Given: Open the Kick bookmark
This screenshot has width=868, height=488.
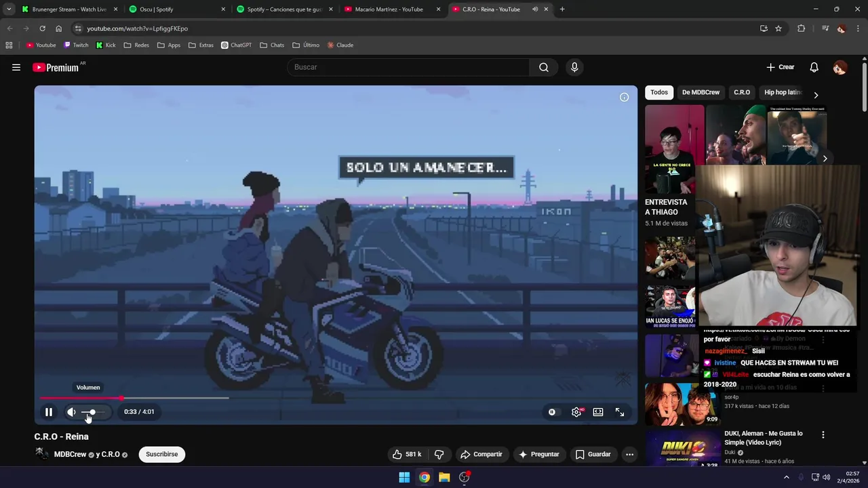Looking at the screenshot, I should point(106,45).
